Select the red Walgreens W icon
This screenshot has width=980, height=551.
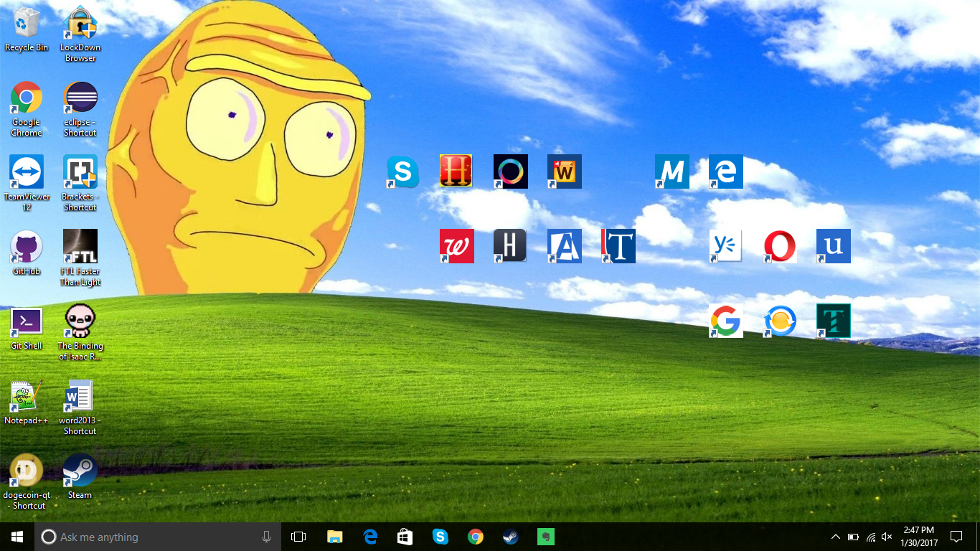tap(457, 246)
